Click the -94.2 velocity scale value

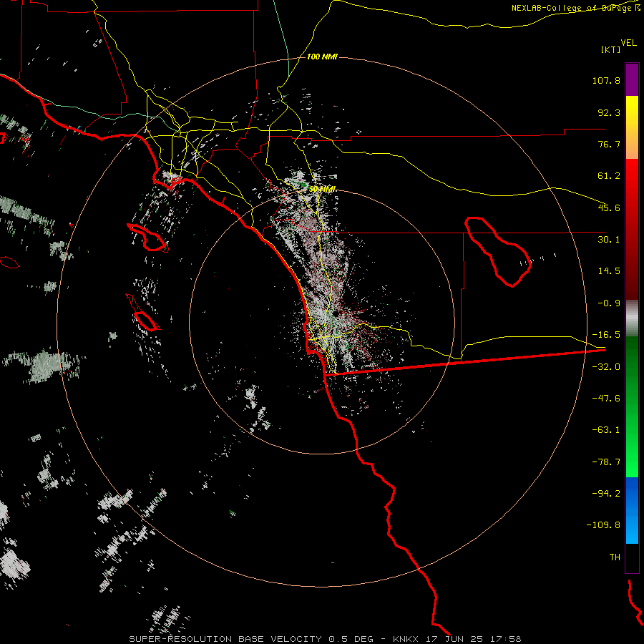pyautogui.click(x=606, y=494)
